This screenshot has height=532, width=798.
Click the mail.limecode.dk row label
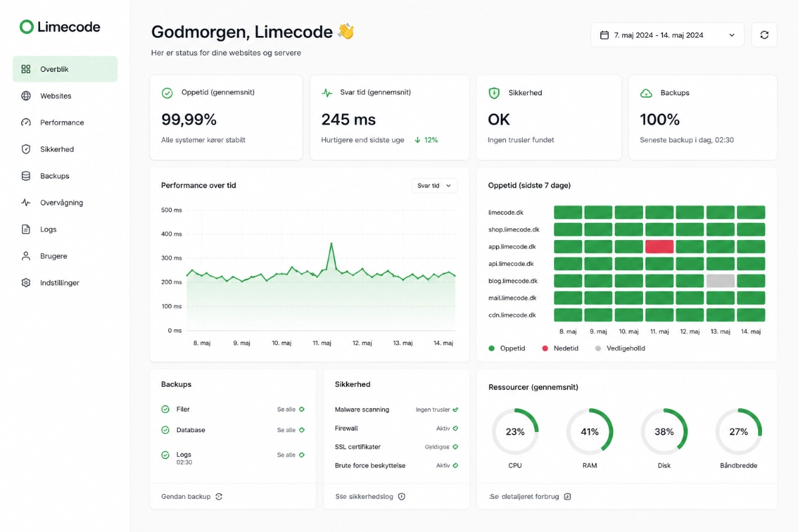[x=512, y=298]
